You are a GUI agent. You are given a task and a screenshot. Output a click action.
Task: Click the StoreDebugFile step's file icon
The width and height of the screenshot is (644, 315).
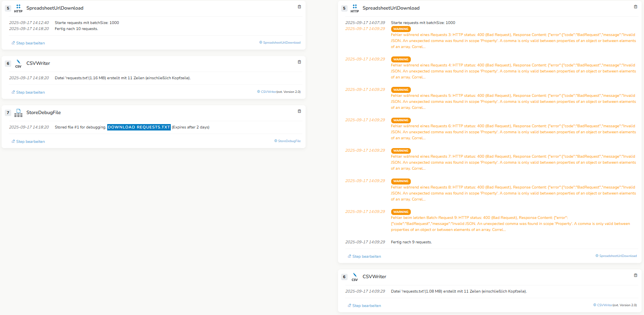pyautogui.click(x=18, y=113)
